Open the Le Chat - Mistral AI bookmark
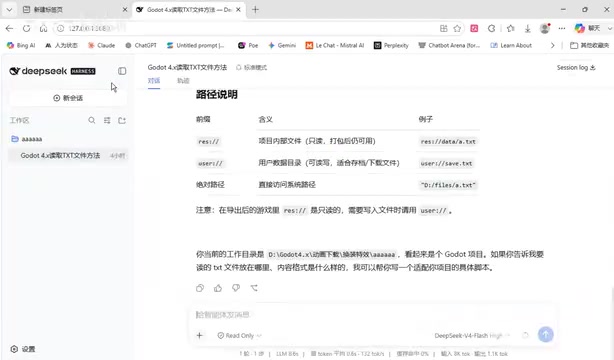 335,45
